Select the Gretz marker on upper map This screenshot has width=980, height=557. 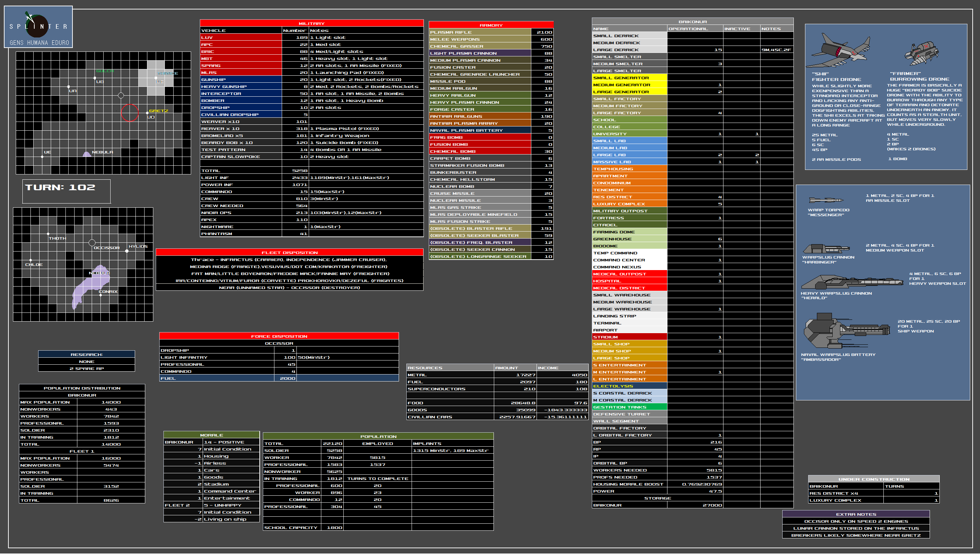(147, 113)
